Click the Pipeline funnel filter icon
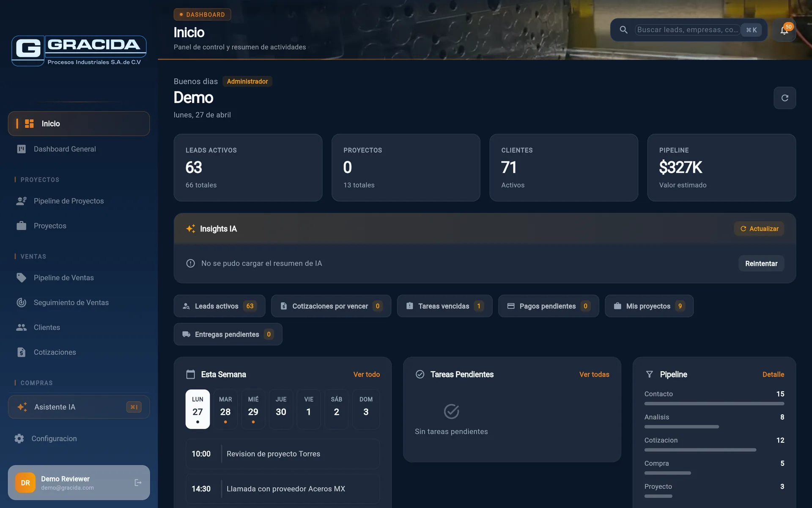 coord(649,374)
